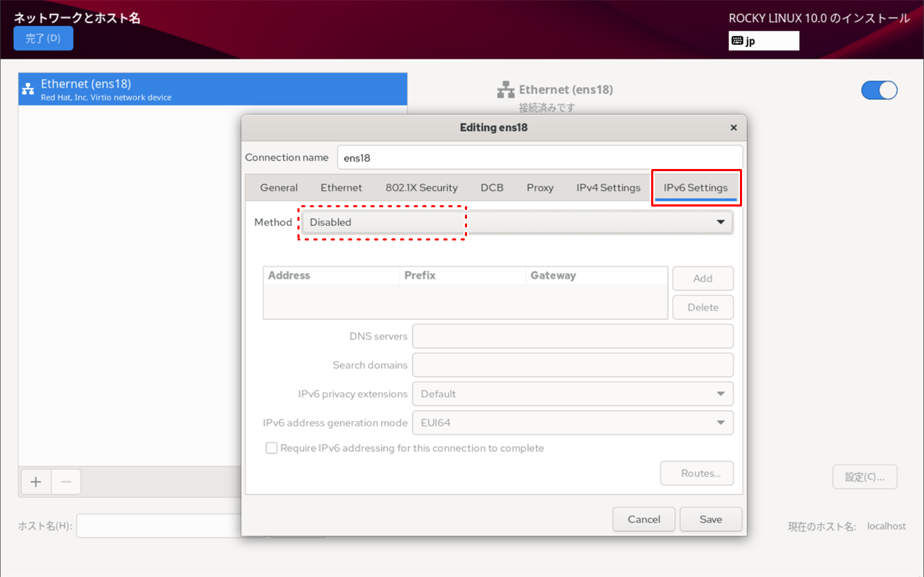Click the minus icon to remove a device
The height and width of the screenshot is (577, 924).
[66, 482]
